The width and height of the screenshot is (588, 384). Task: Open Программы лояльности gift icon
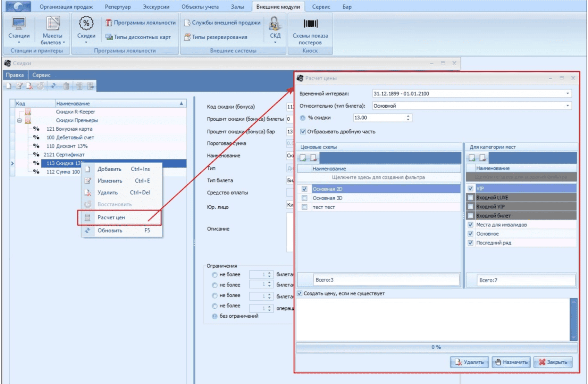click(109, 23)
